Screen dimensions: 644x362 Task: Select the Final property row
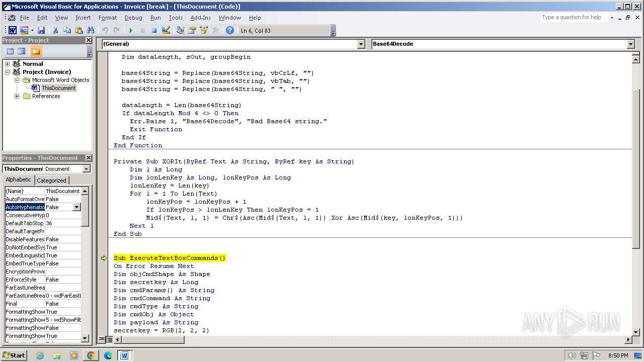coord(43,304)
